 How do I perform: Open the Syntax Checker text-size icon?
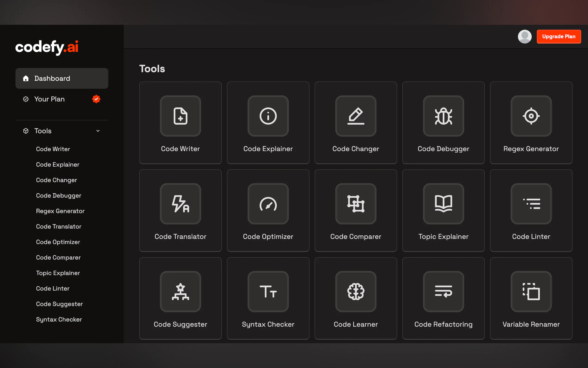coord(268,291)
